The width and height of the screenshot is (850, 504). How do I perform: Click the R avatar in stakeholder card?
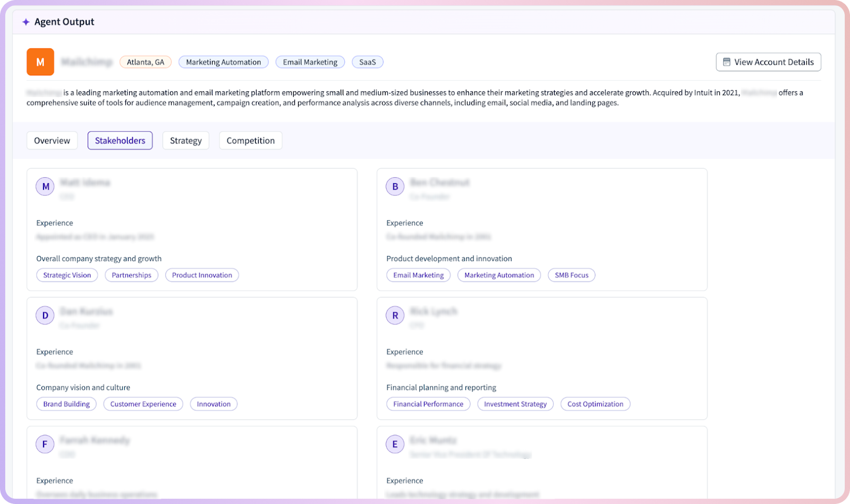coord(395,315)
